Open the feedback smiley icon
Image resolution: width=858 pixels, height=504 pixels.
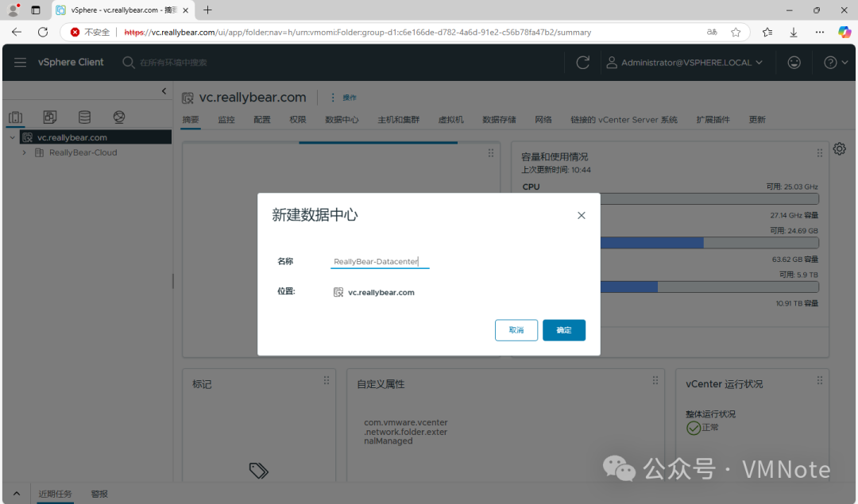[x=794, y=63]
